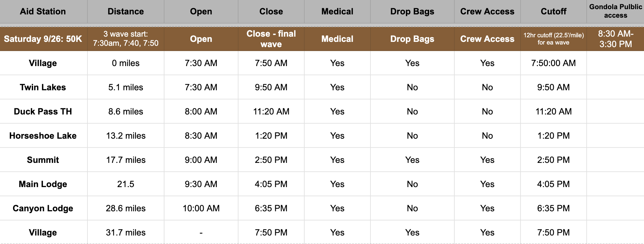Select the Saturday 9/26: 50K cell
644x244 pixels.
click(43, 39)
